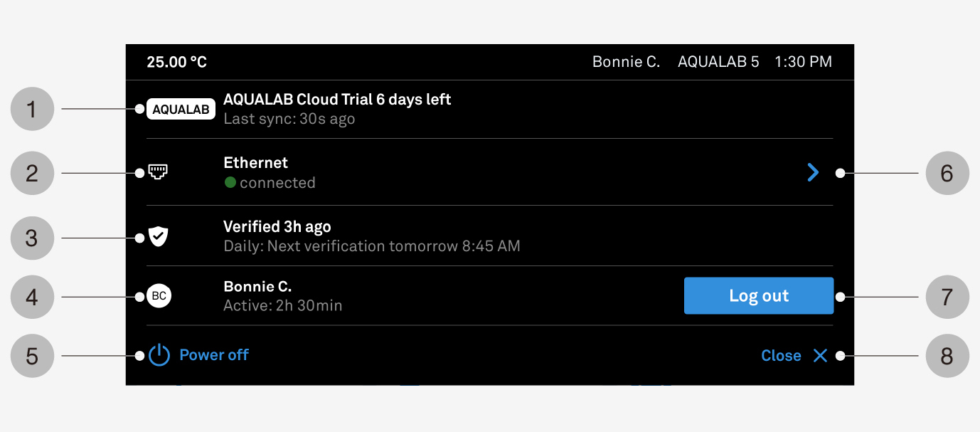Click the power symbol icon
The height and width of the screenshot is (432, 980).
click(x=159, y=355)
